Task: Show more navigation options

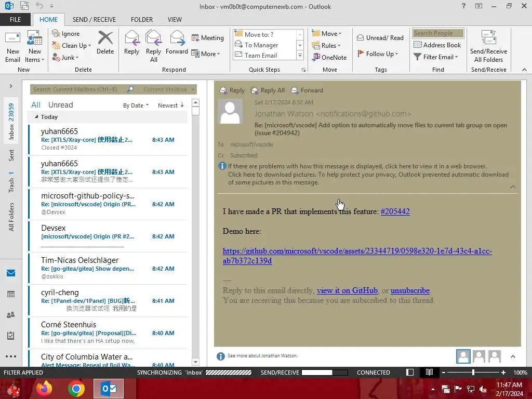Action: 11,356
